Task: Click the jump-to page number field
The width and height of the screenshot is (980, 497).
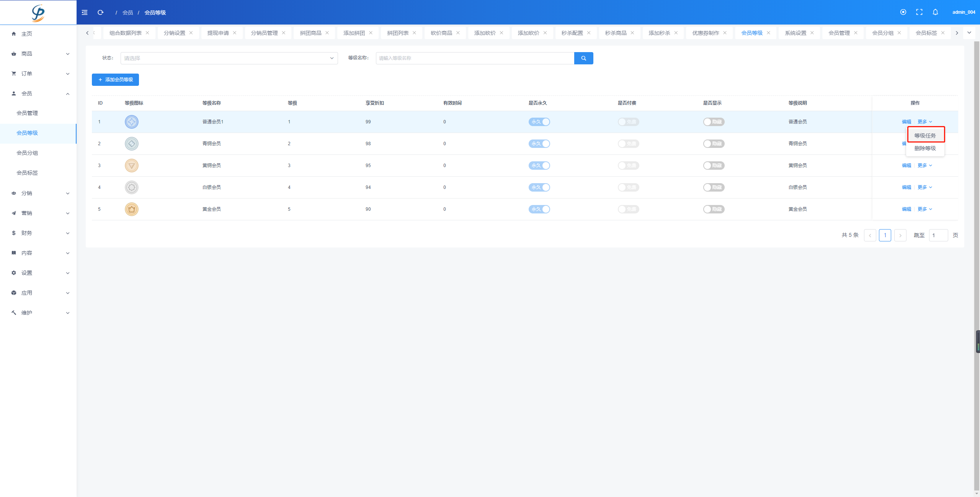Action: (x=938, y=235)
